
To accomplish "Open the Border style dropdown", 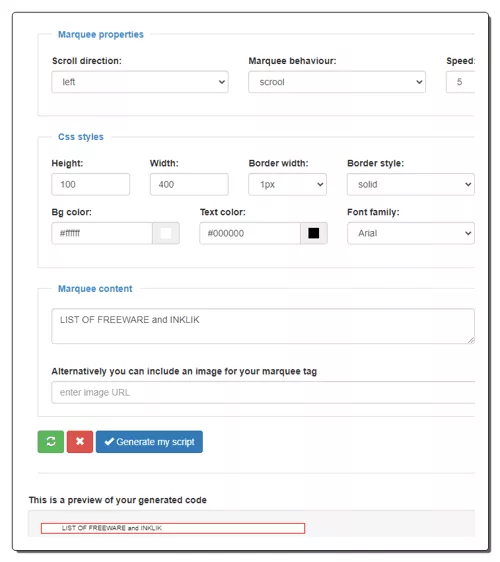I will (410, 184).
